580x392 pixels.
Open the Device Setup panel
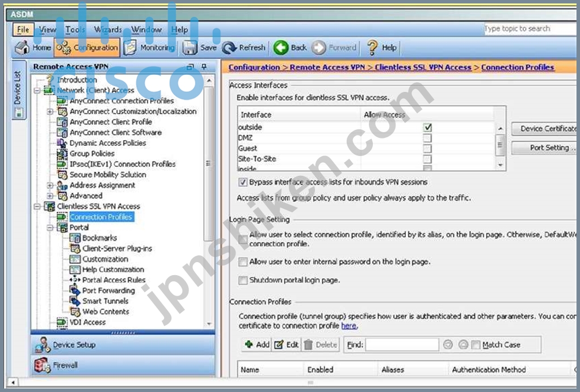coord(123,345)
